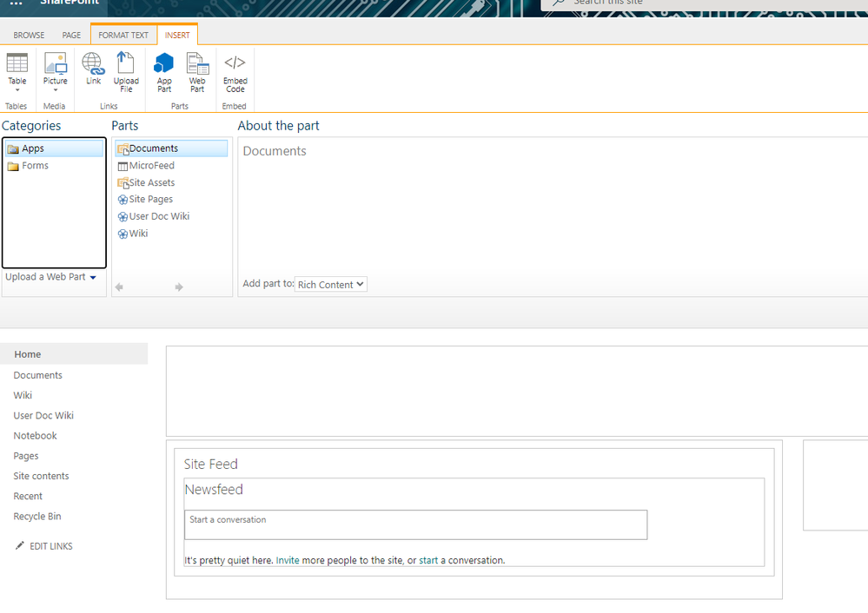This screenshot has height=613, width=868.
Task: Go to next parts page arrow
Action: pos(179,287)
